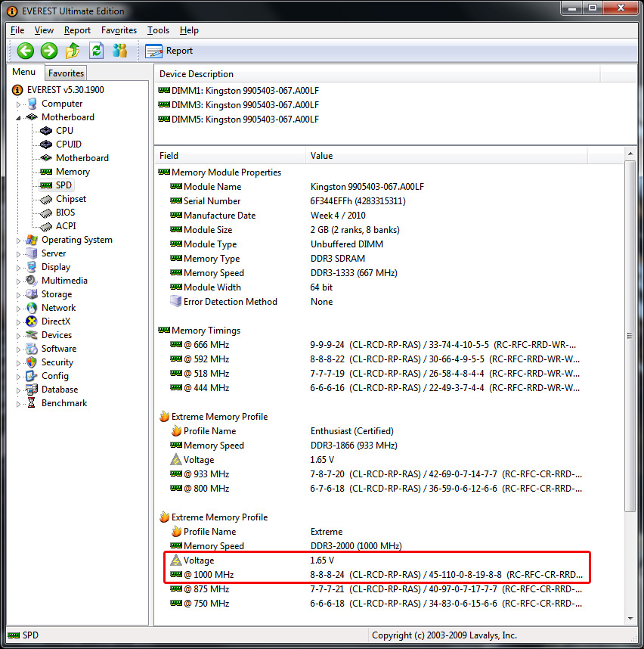Screen dimensions: 644x649
Task: Click the vertical scrollbar thumb in details
Action: (630, 336)
